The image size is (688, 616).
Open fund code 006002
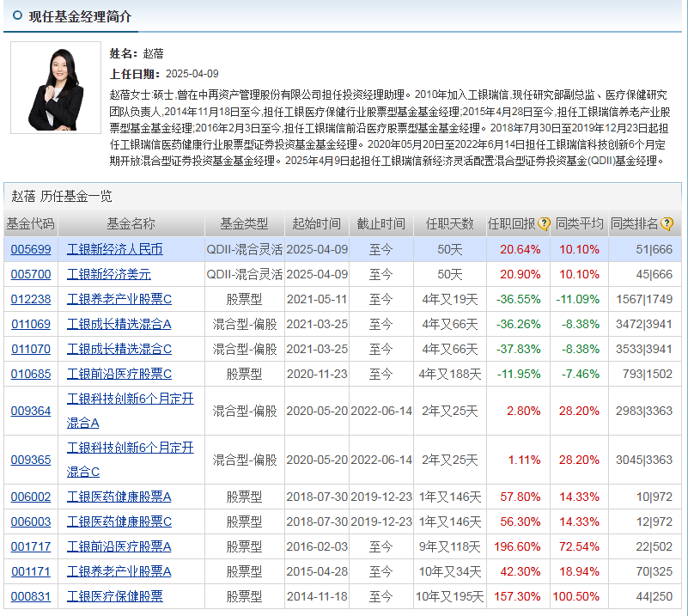click(31, 497)
